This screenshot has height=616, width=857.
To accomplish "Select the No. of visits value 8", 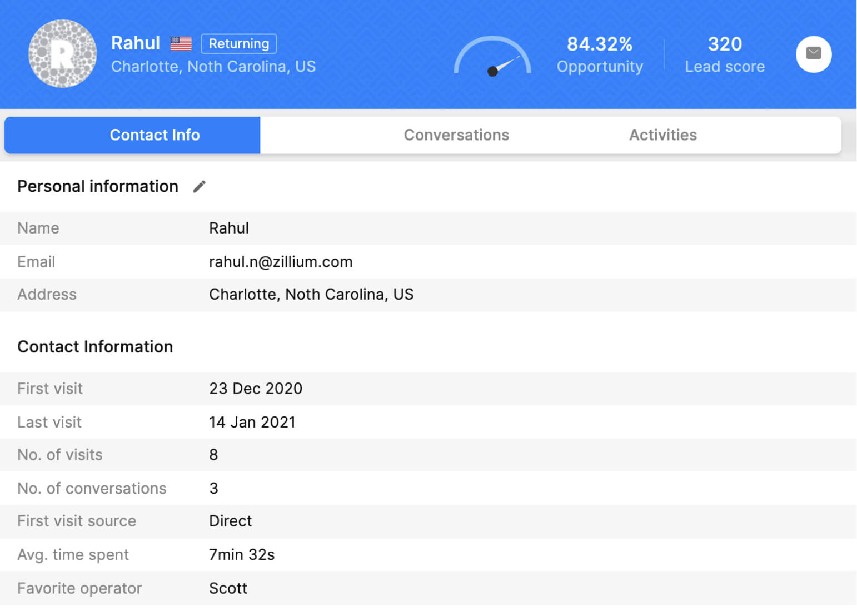I will (x=213, y=455).
